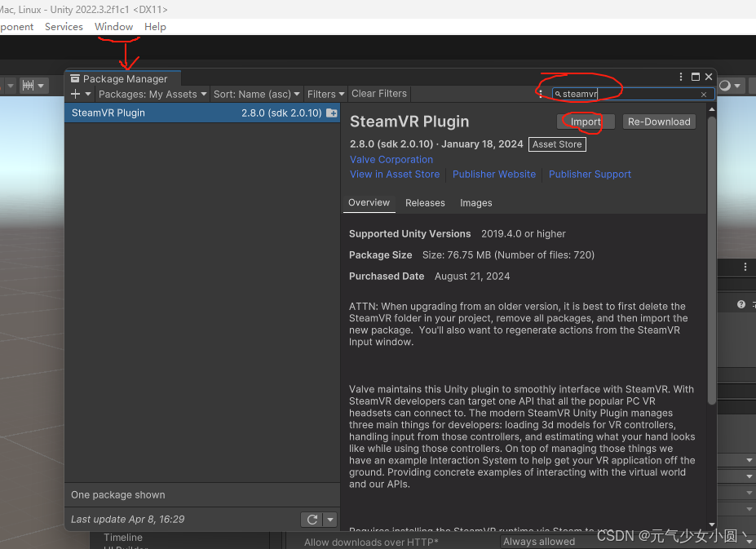Click the Supported Unity Versions 2019.4.0 text
Viewport: 756px width, 549px height.
pos(457,234)
